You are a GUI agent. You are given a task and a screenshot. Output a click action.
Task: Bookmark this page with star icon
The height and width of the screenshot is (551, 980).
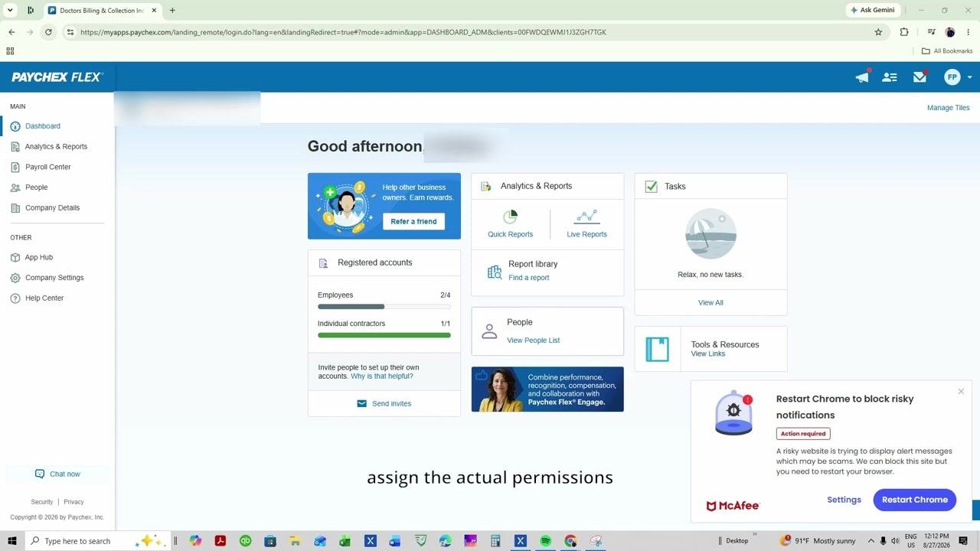click(x=878, y=32)
